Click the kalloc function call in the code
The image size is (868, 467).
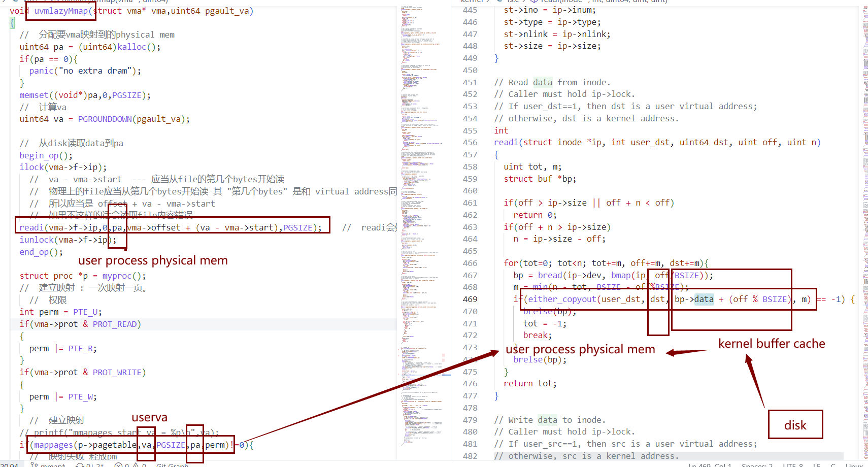131,47
